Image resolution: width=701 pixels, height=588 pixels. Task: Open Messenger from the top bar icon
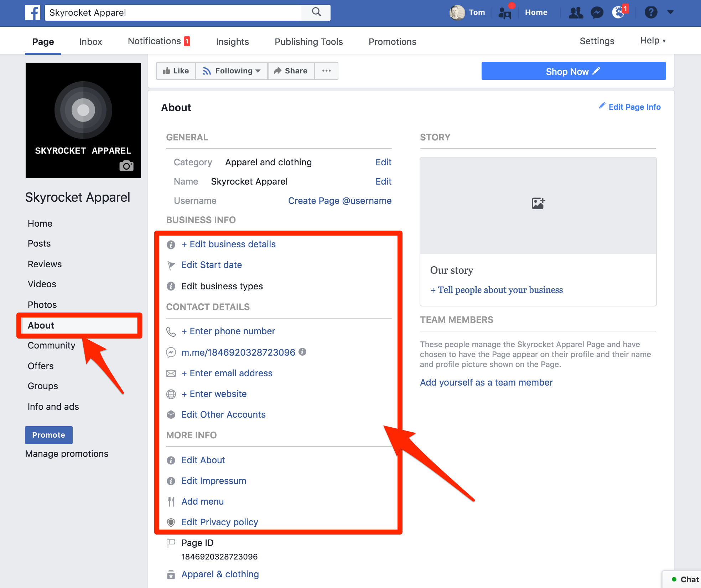tap(597, 12)
